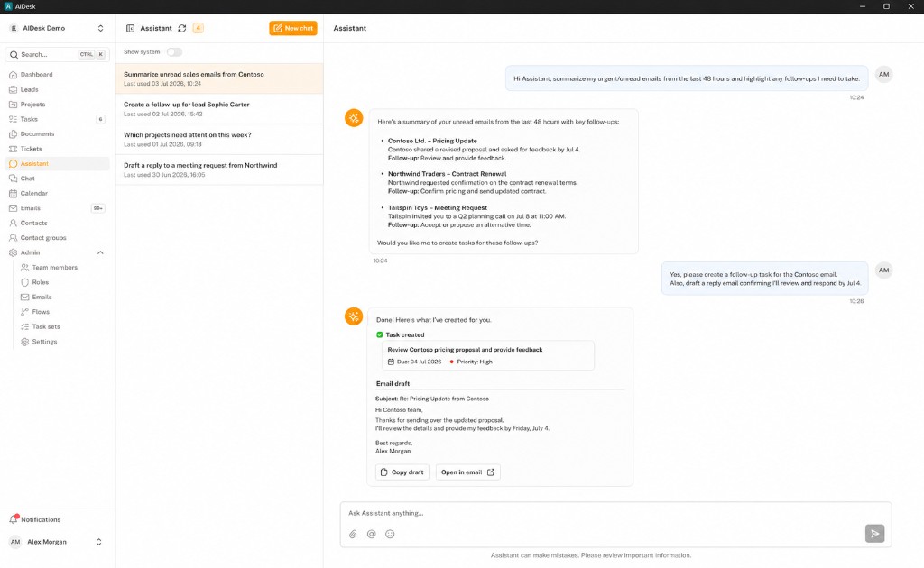The width and height of the screenshot is (924, 568).
Task: Open Documents in the sidebar
Action: pyautogui.click(x=37, y=134)
